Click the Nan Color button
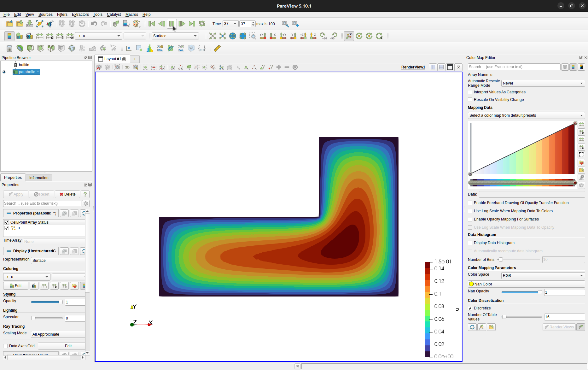This screenshot has width=588, height=370. 526,284
